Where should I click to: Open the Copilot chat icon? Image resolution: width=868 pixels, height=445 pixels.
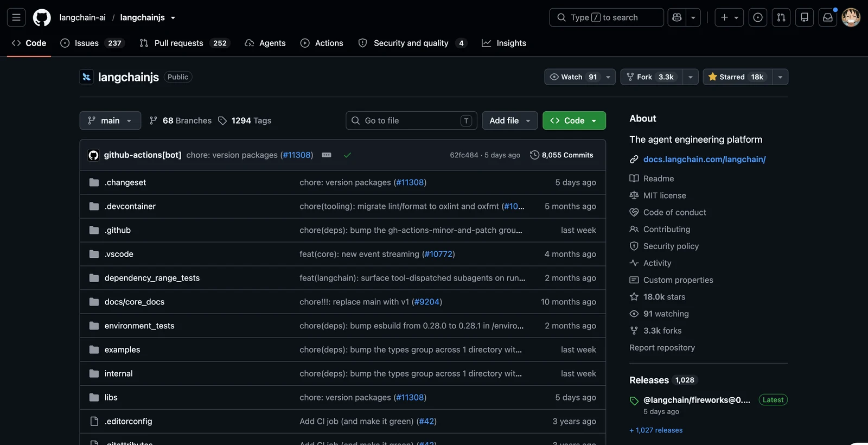[x=676, y=17]
